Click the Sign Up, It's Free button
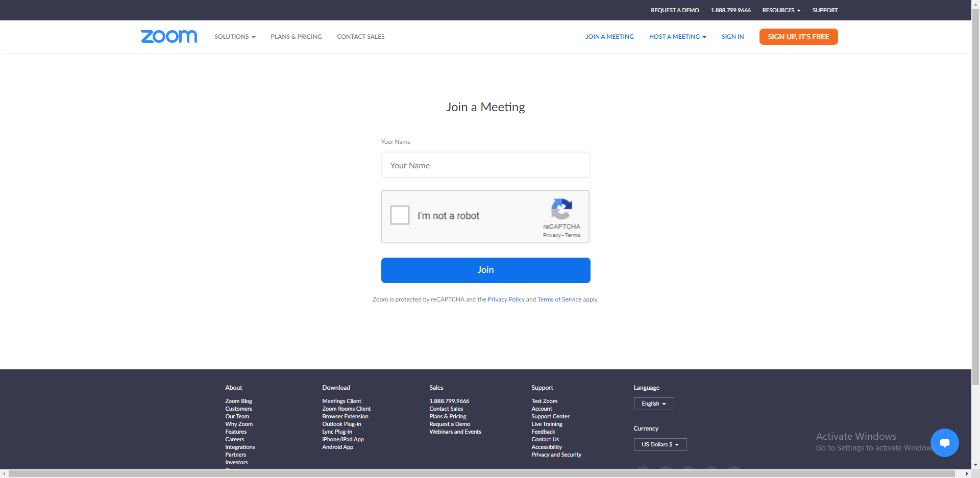This screenshot has height=478, width=980. (798, 37)
